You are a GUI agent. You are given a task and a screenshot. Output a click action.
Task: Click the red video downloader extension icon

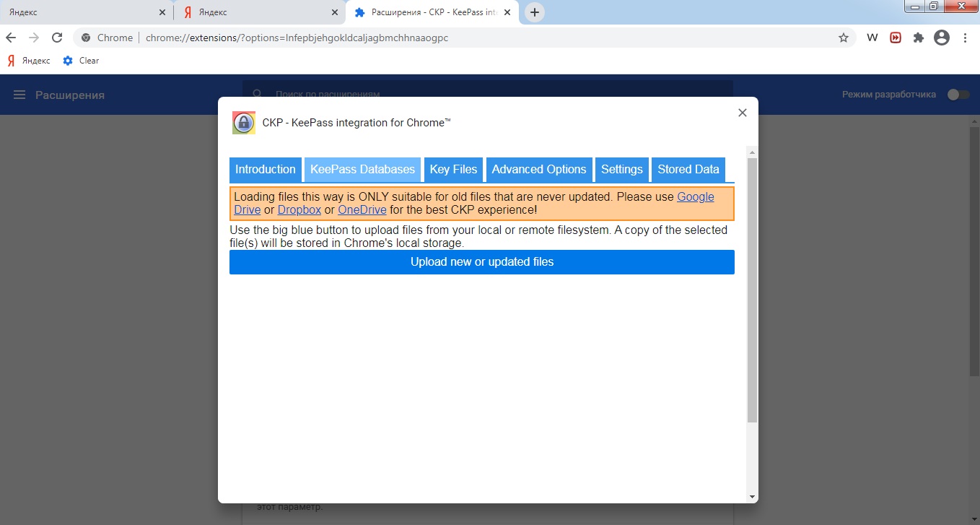point(896,38)
